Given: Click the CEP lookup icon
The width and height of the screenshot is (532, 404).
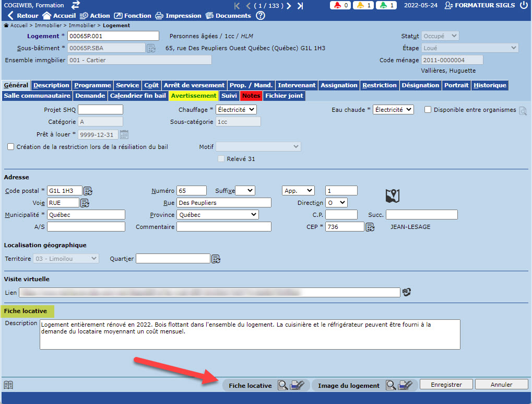Looking at the screenshot, I should pos(370,227).
